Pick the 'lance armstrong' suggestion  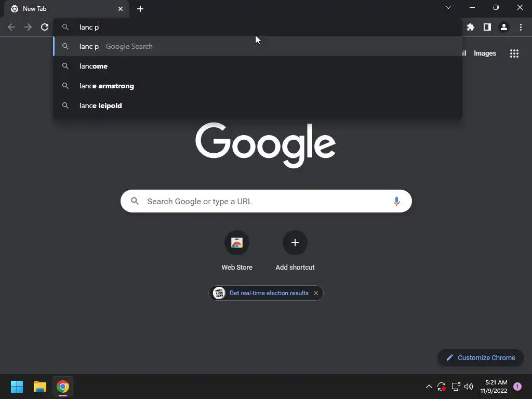(258, 86)
